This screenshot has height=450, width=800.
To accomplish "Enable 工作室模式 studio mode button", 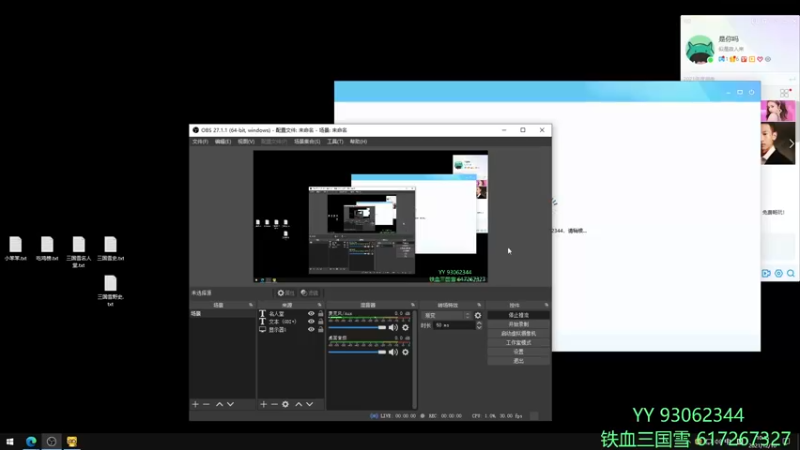I will [x=518, y=343].
